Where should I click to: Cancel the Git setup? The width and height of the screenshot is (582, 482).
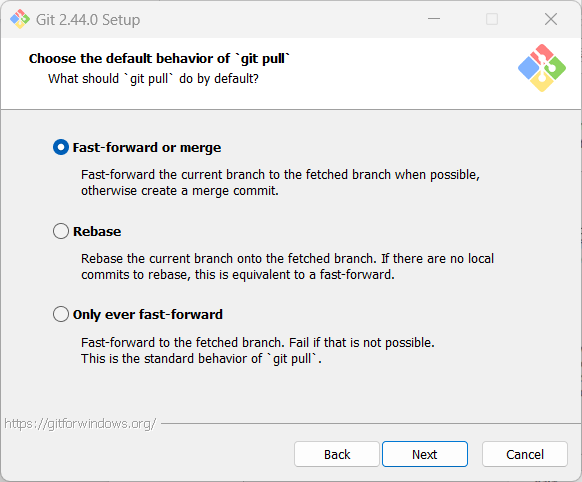click(525, 454)
